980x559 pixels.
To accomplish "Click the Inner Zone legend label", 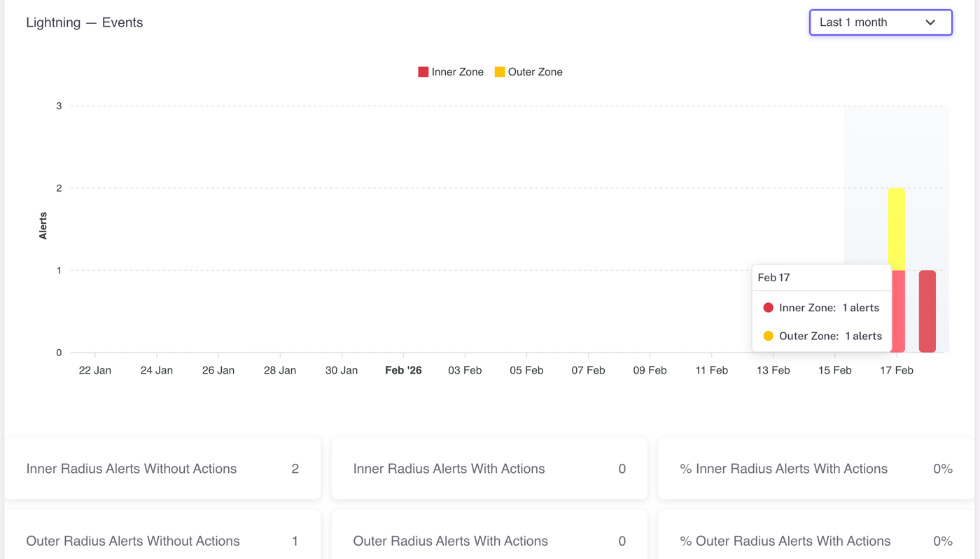I will coord(457,72).
